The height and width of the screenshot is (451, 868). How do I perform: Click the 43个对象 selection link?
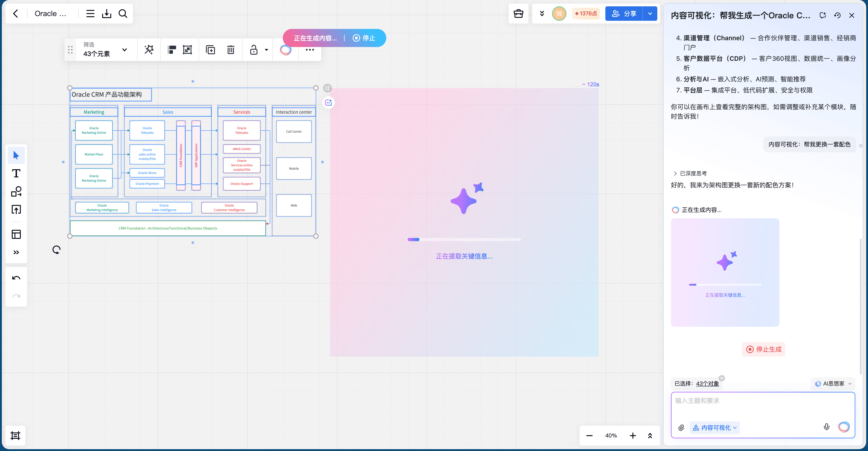pyautogui.click(x=707, y=384)
